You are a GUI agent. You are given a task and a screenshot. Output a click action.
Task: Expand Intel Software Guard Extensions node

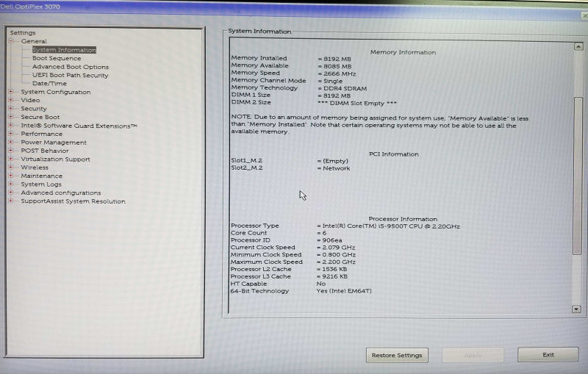click(11, 125)
